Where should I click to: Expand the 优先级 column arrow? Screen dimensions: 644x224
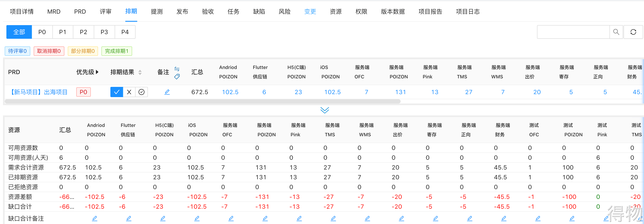97,72
